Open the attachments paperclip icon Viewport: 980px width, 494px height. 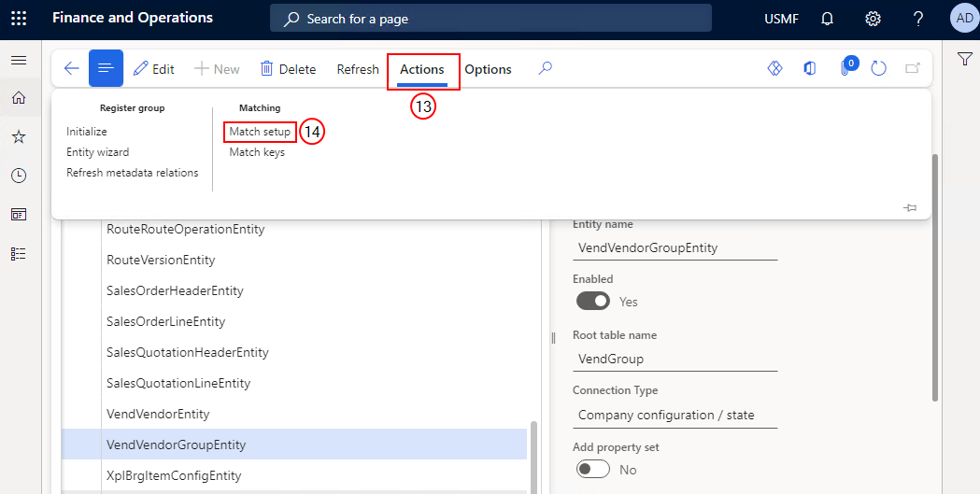845,68
